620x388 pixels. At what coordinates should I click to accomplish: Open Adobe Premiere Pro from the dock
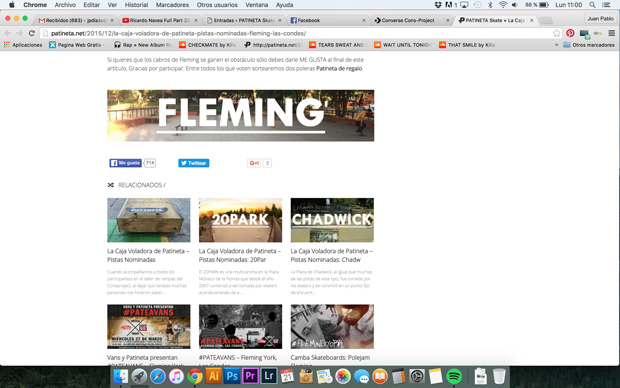click(x=251, y=376)
